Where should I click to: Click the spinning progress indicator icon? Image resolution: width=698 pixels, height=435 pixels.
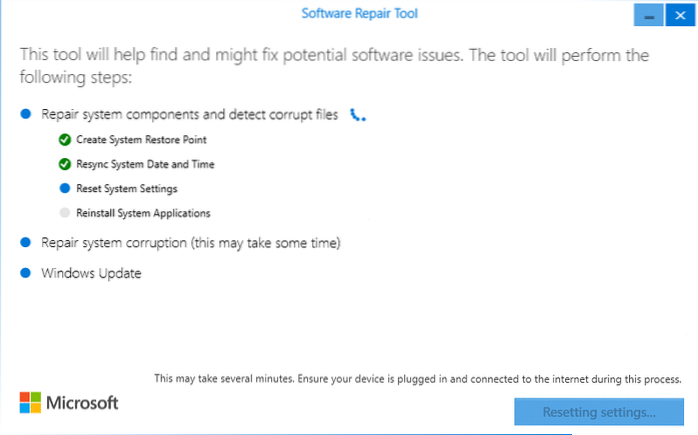point(358,117)
